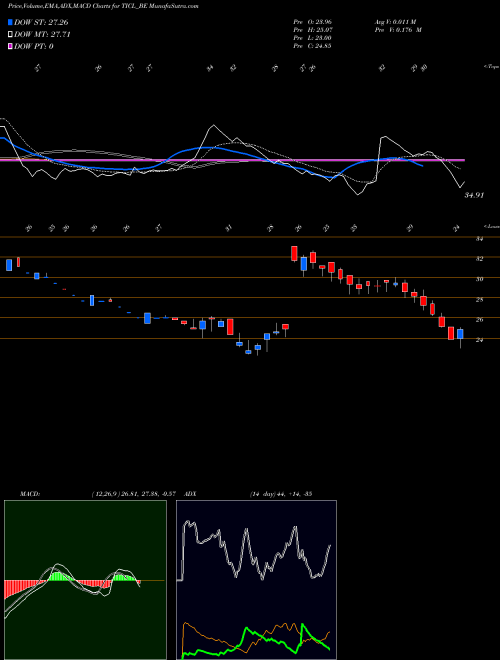Click the ADX (14 day) parameter values
This screenshot has width=500, height=660.
281,494
